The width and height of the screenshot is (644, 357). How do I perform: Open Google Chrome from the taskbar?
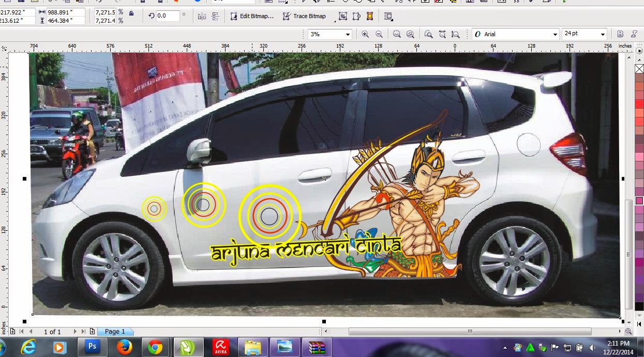(156, 347)
